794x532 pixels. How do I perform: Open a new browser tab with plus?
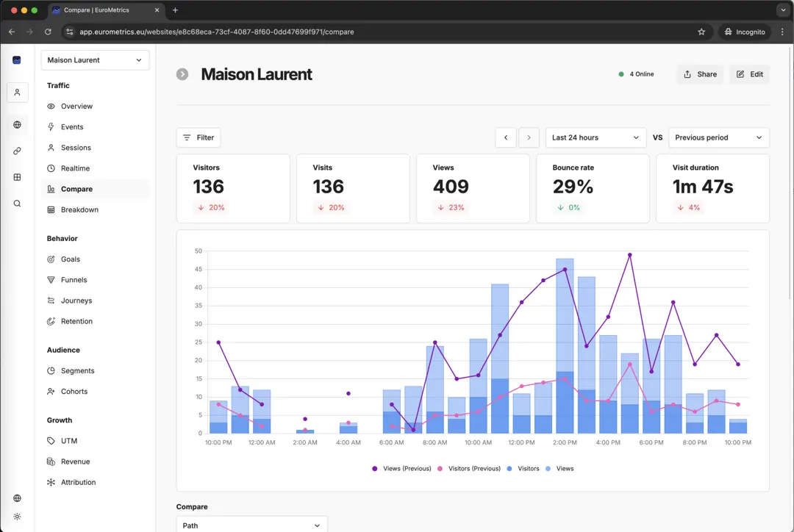click(175, 10)
